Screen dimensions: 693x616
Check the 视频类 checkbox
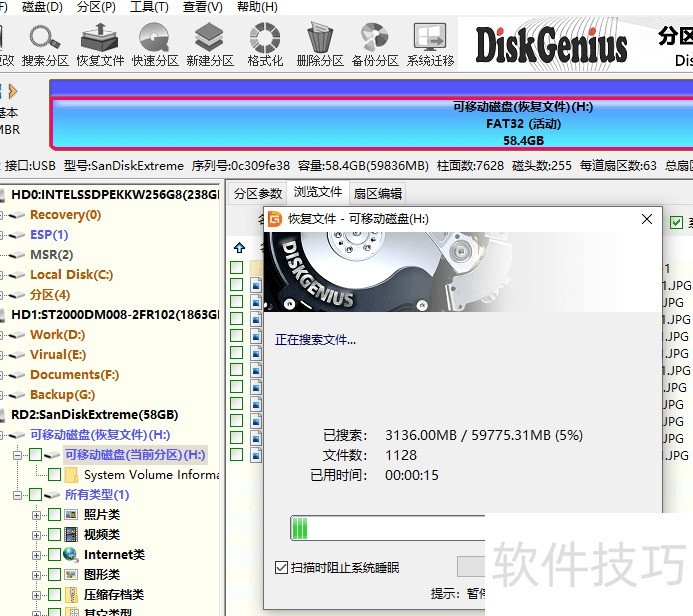click(x=54, y=535)
